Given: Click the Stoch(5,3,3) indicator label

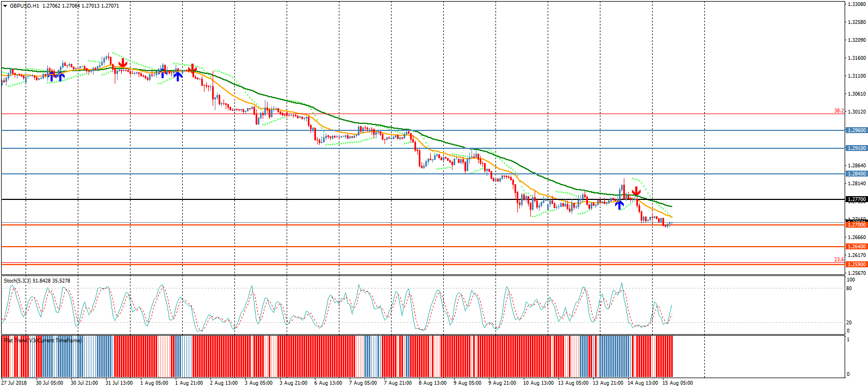Looking at the screenshot, I should tap(36, 281).
